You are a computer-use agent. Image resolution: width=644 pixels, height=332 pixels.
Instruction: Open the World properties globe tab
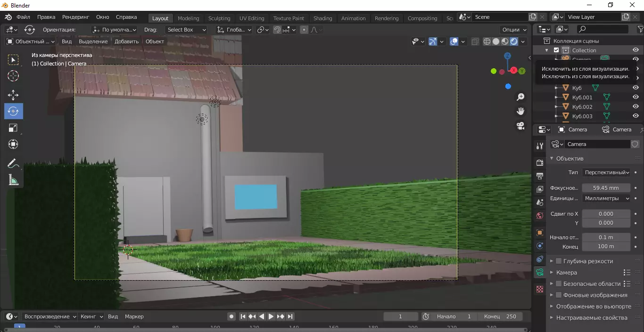click(x=540, y=216)
